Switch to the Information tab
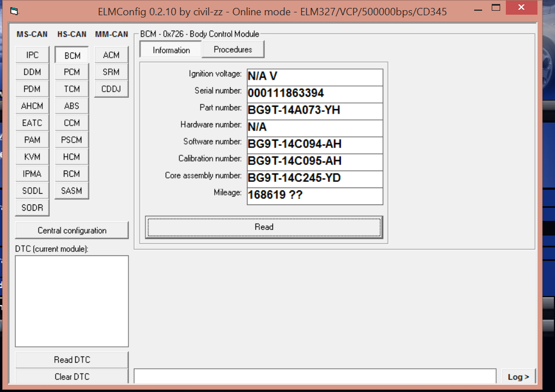 171,50
